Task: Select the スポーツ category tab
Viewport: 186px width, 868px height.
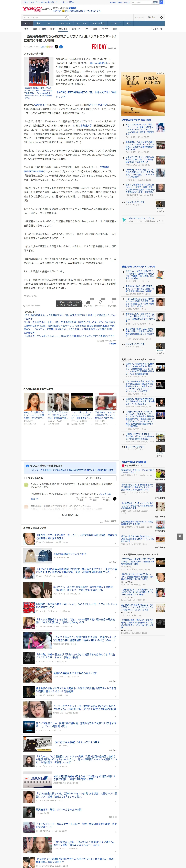Action: (76, 29)
